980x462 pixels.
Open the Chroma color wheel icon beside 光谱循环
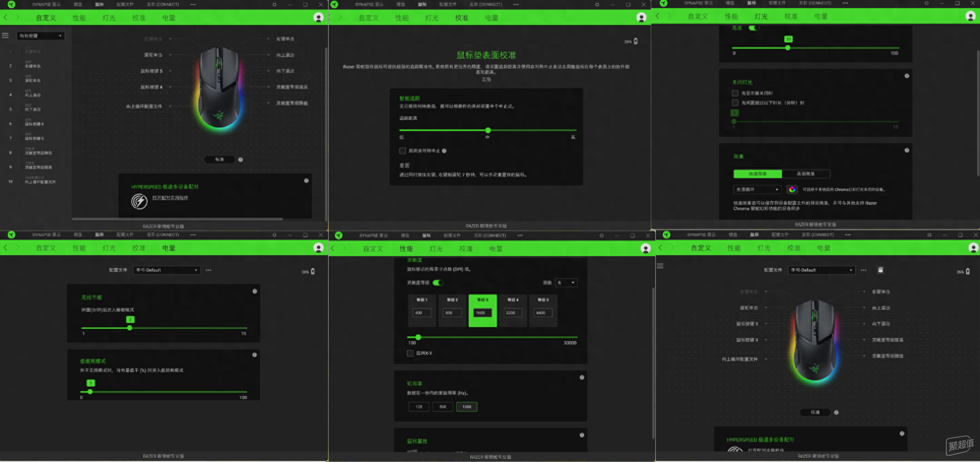(x=792, y=189)
